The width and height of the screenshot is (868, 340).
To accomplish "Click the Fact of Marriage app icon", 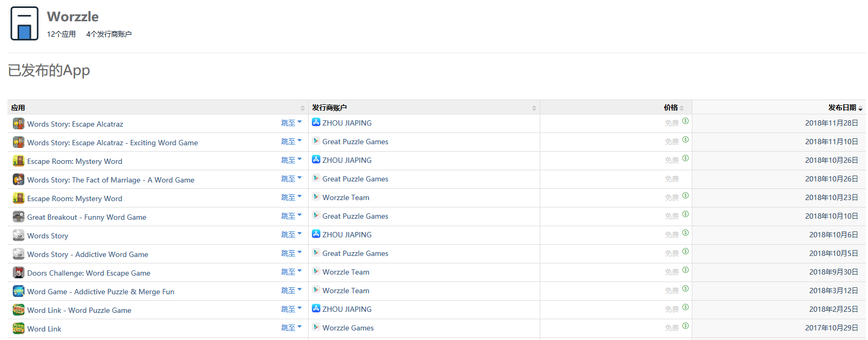I will (x=19, y=180).
